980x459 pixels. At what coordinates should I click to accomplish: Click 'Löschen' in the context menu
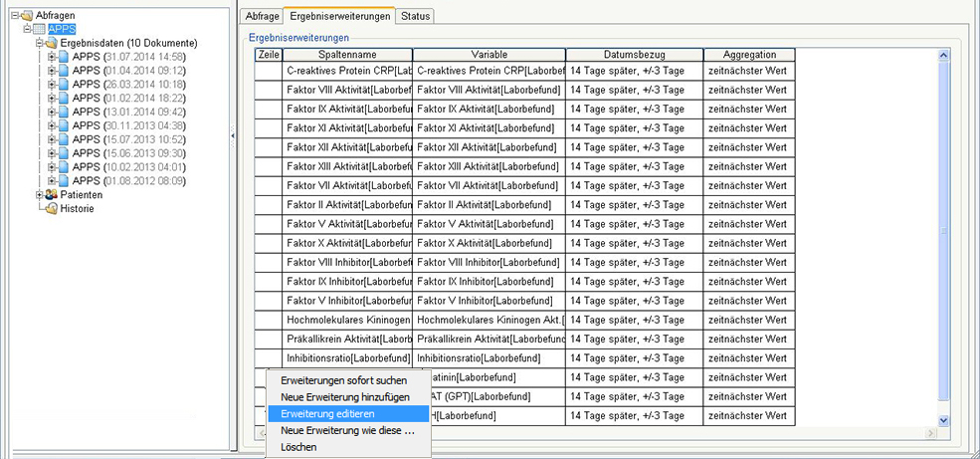298,447
